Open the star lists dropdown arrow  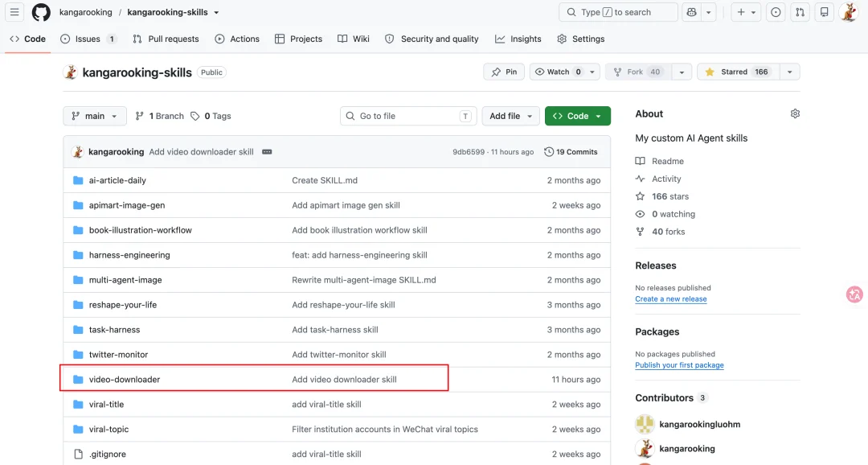point(790,72)
